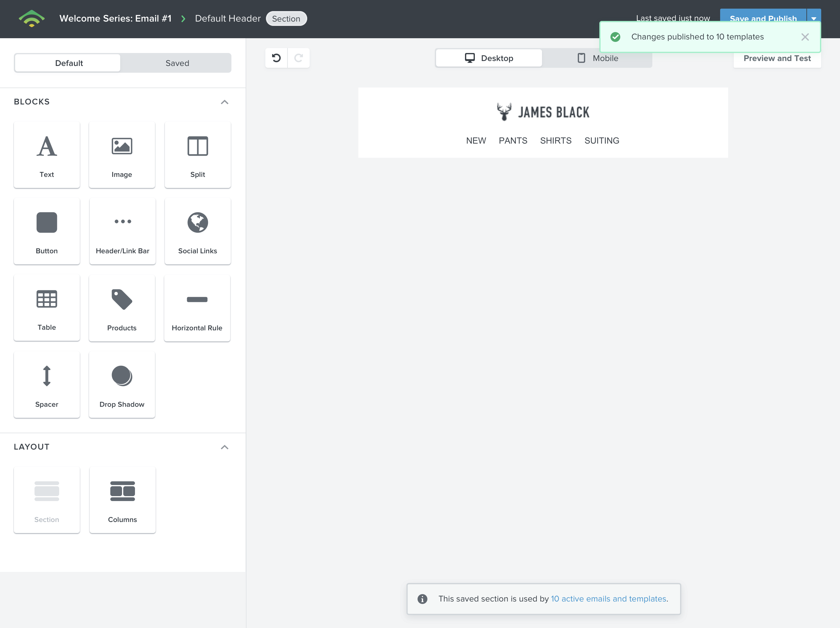
Task: Select the Section layout
Action: [x=47, y=500]
